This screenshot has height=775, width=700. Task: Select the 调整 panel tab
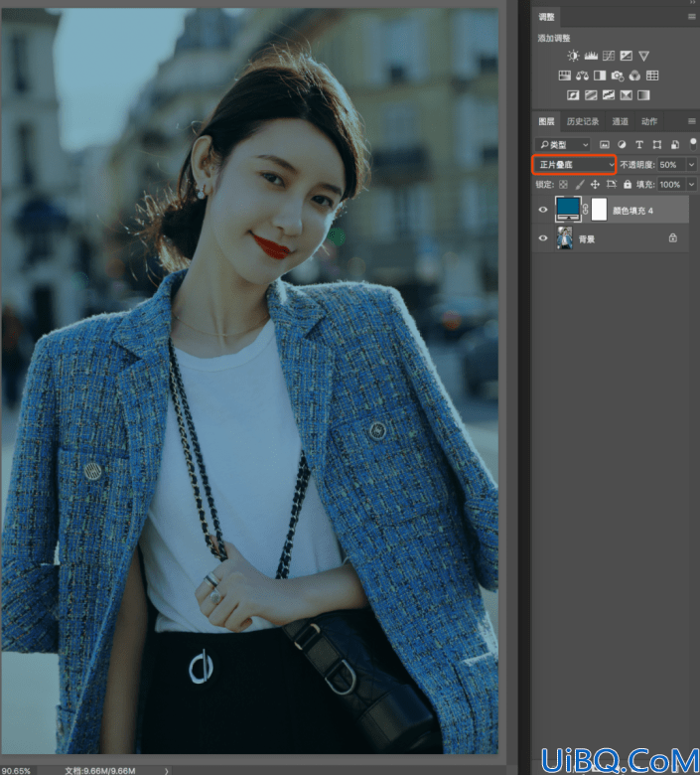[x=546, y=17]
